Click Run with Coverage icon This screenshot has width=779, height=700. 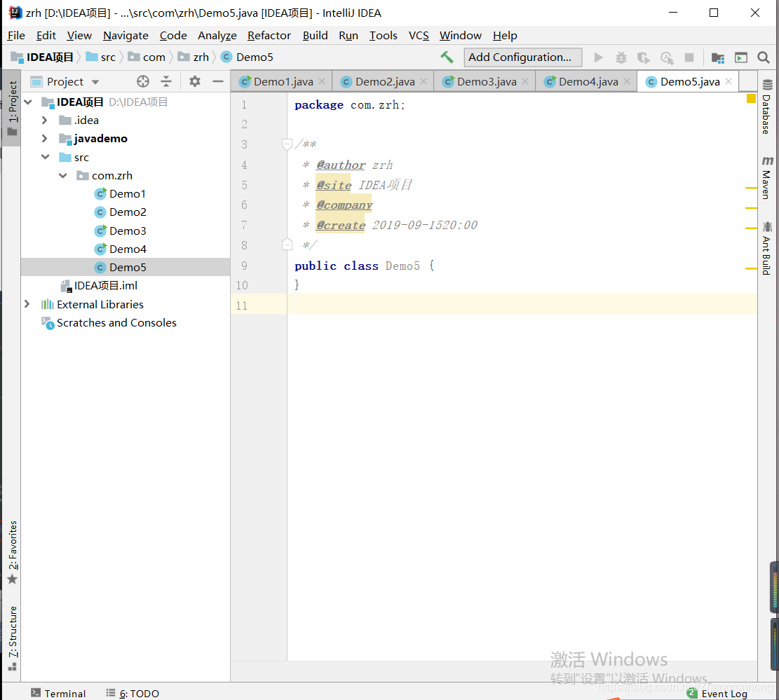pos(644,57)
